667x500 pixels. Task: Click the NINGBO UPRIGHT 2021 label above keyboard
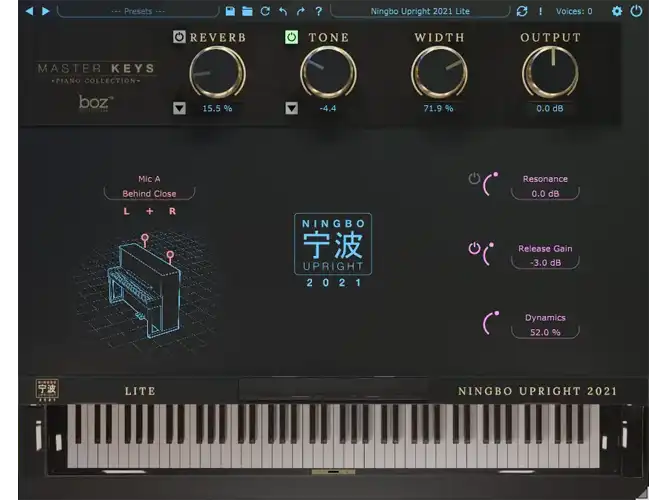[537, 391]
